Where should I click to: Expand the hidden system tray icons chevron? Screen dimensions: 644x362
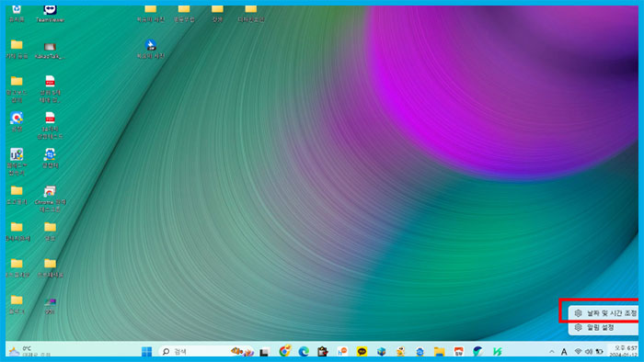coord(552,352)
